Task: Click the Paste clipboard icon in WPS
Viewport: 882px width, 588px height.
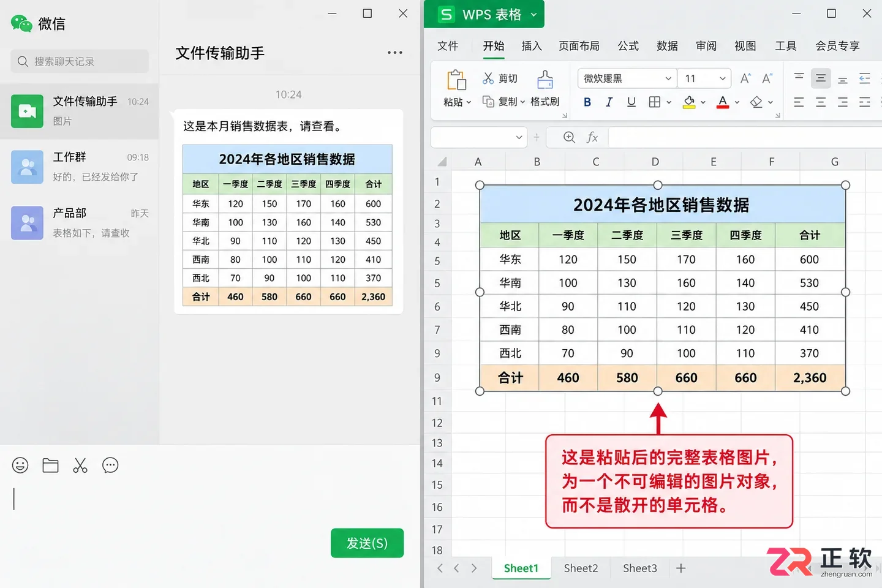Action: (456, 80)
